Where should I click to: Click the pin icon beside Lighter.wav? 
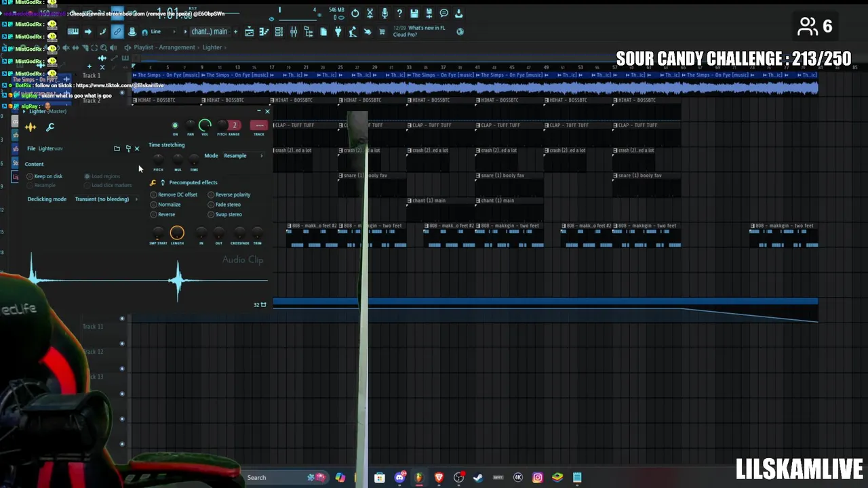[x=127, y=148]
